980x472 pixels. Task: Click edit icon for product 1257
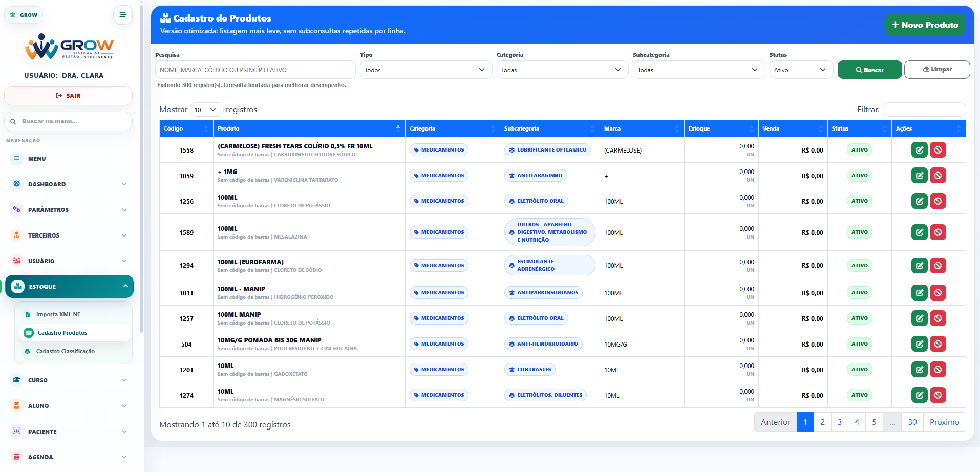tap(919, 318)
